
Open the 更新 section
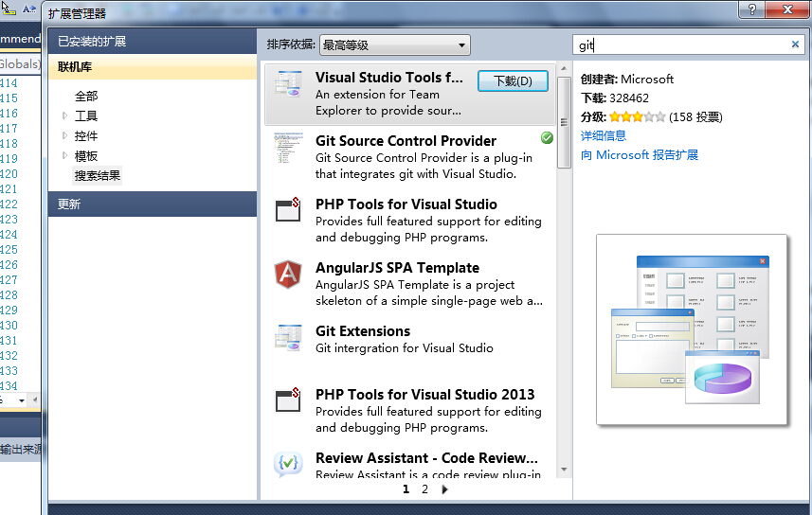click(x=153, y=204)
